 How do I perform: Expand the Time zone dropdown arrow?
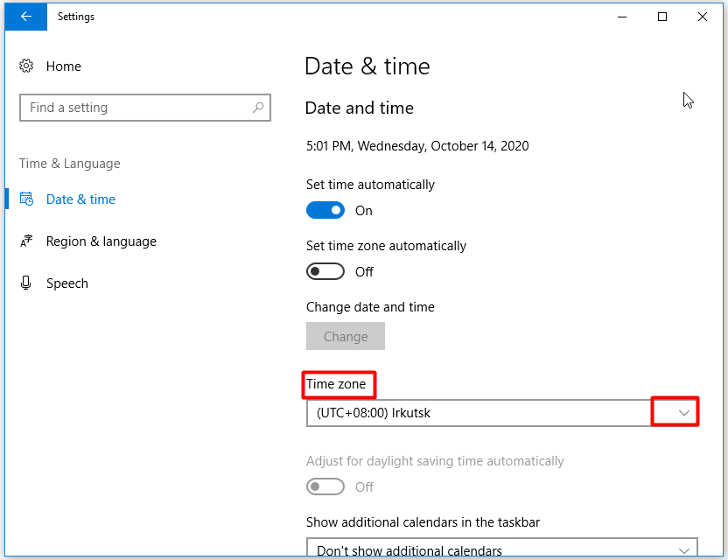tap(684, 413)
